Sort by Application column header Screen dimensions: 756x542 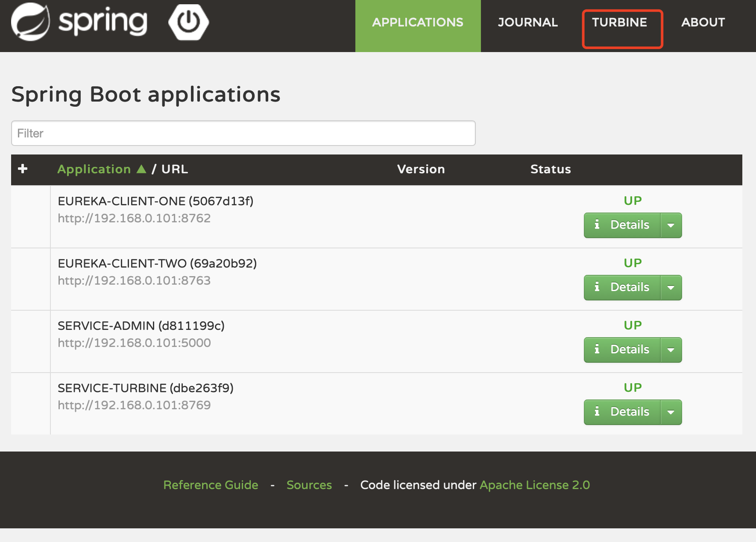(x=94, y=169)
